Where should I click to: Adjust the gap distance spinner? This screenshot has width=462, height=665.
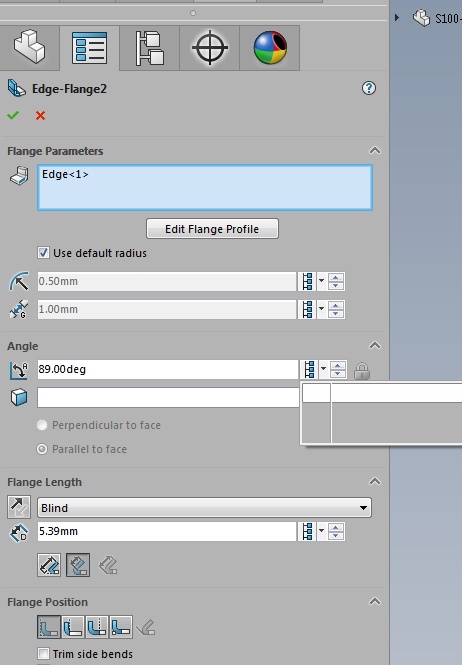click(x=336, y=310)
